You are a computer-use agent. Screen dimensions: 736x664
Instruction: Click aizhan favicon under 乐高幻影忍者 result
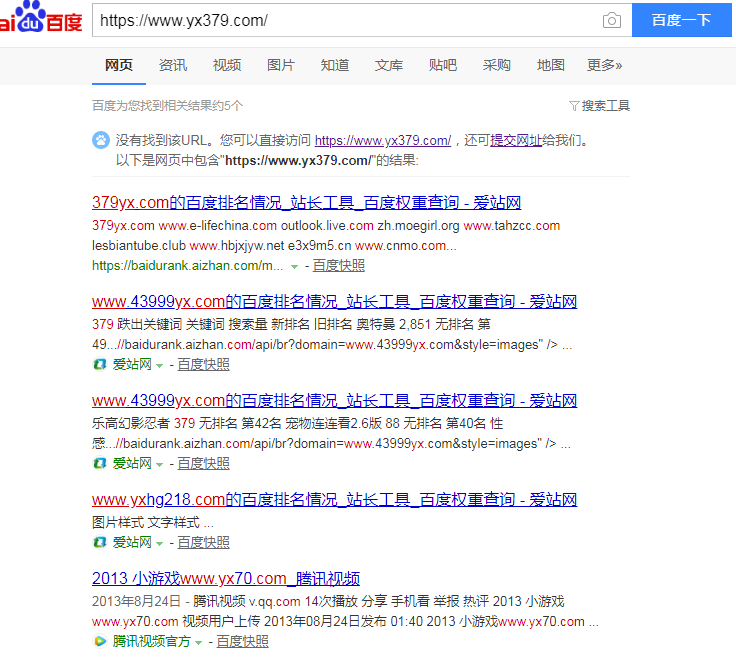(x=100, y=463)
